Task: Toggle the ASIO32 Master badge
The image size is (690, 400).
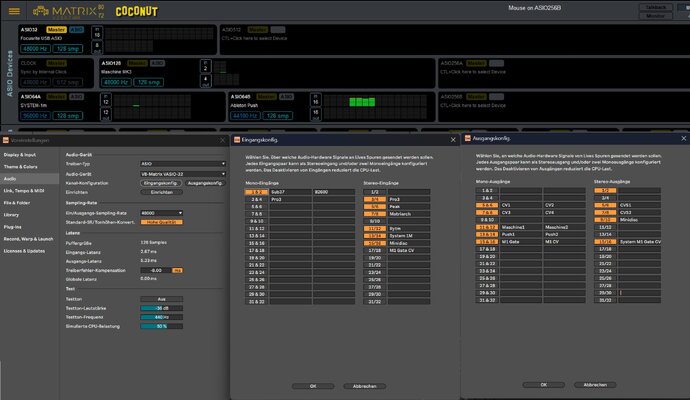Action: click(x=56, y=30)
